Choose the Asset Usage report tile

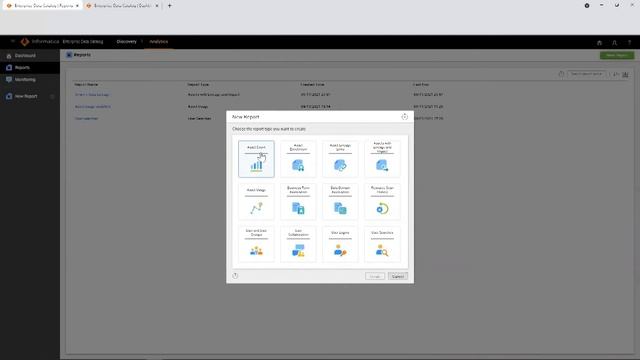point(256,202)
